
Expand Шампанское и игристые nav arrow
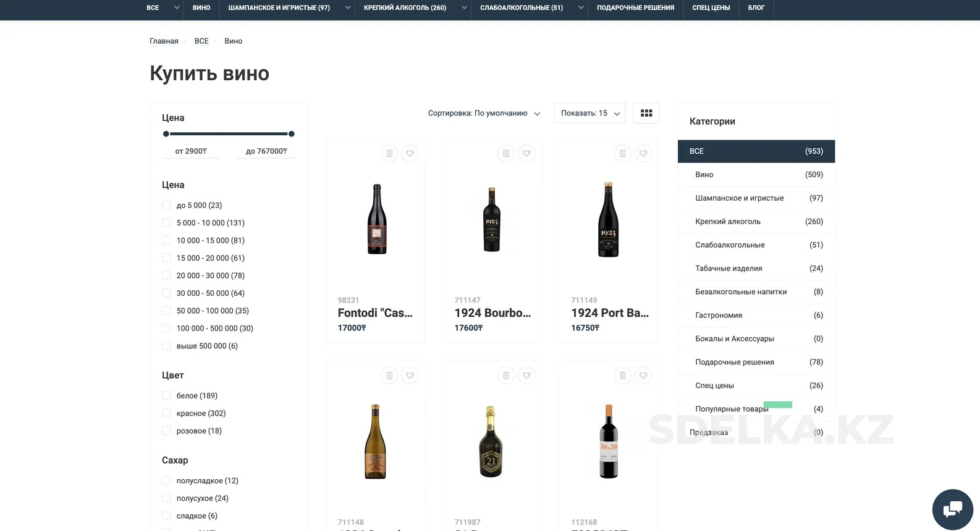pos(348,8)
